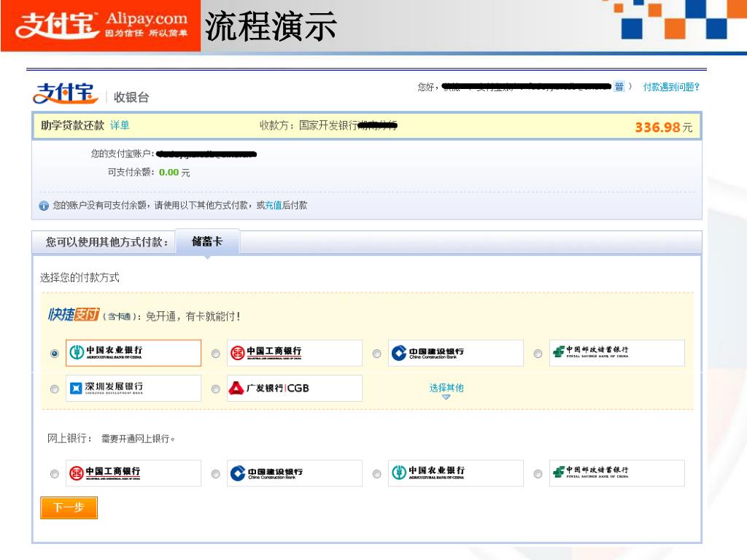Click the 快捷支付 logo
This screenshot has height=560, width=747.
[x=74, y=315]
